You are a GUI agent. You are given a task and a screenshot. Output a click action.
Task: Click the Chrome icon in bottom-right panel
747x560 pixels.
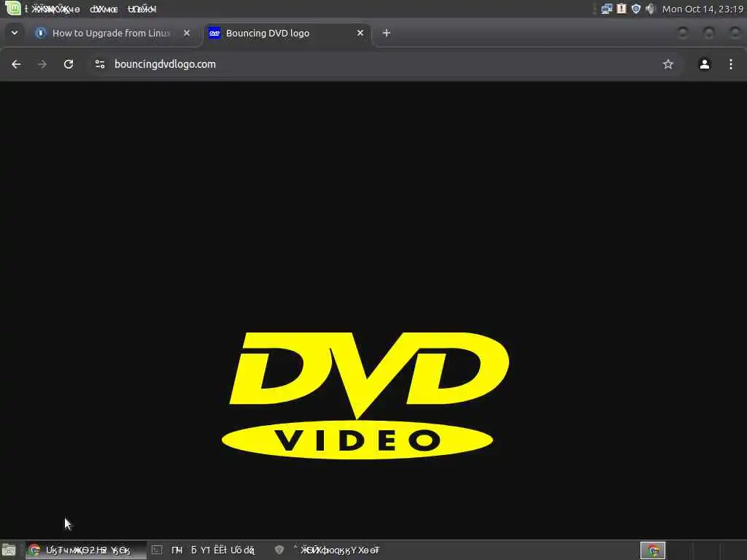coord(653,551)
